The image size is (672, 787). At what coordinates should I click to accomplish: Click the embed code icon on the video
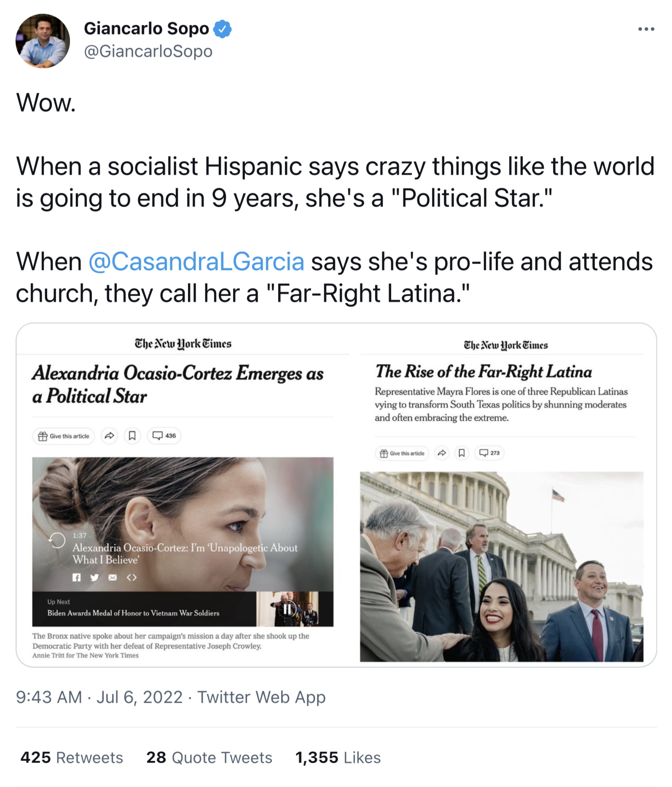click(x=132, y=577)
